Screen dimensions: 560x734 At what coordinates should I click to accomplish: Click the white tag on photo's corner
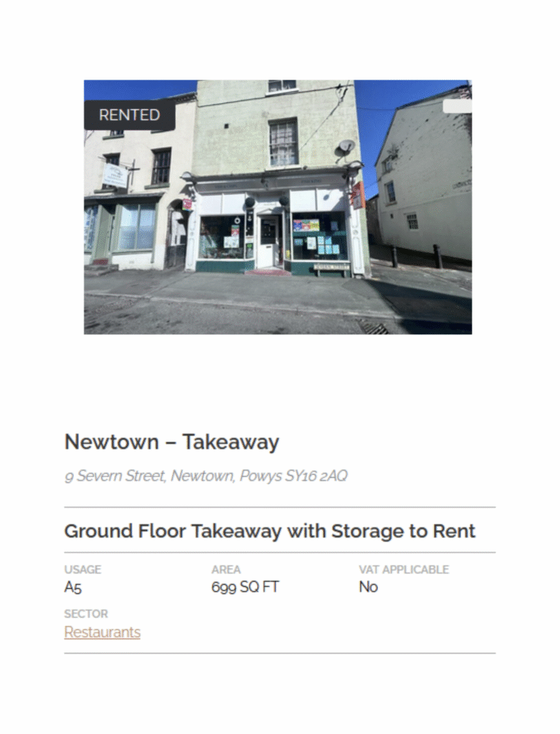(457, 107)
